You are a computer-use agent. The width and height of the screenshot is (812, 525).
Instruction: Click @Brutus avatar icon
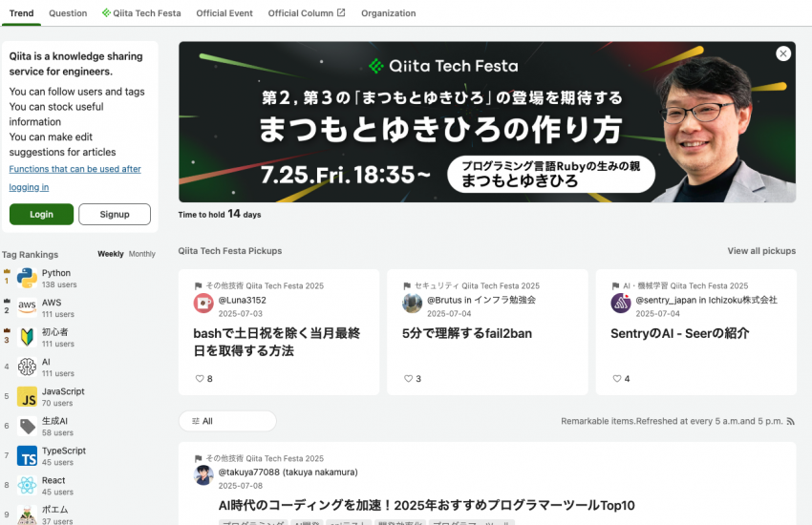[413, 304]
